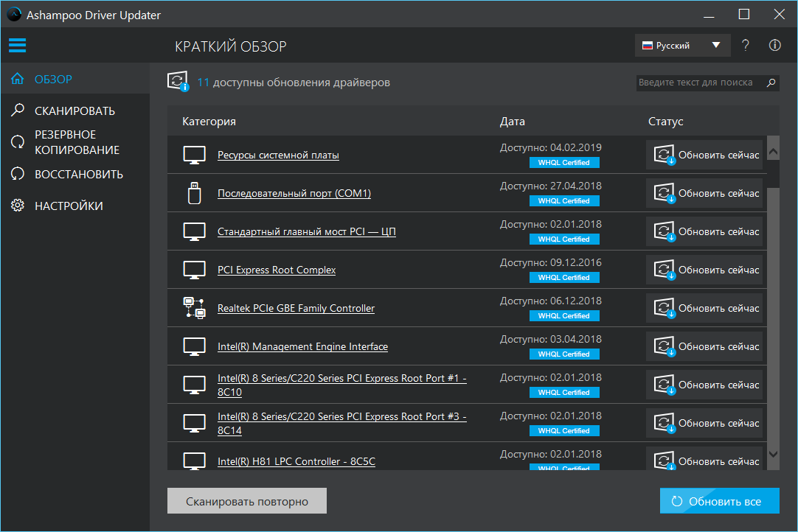Open Последовательный порт (COM1) link

click(294, 193)
